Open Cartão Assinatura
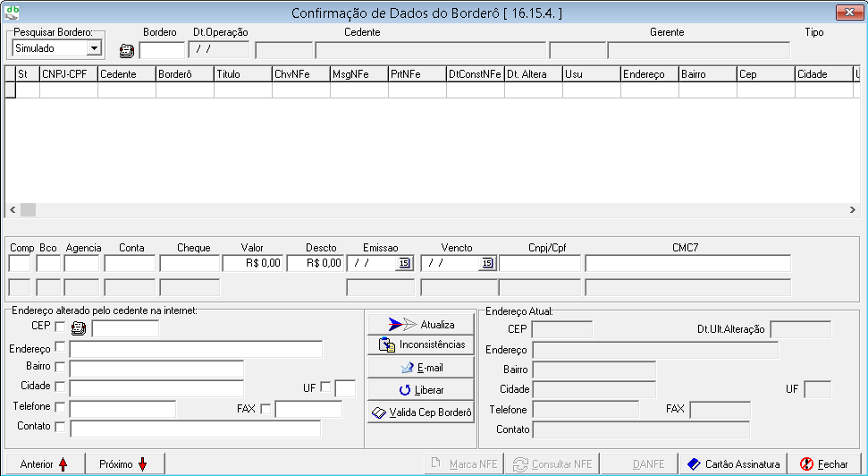 [733, 464]
